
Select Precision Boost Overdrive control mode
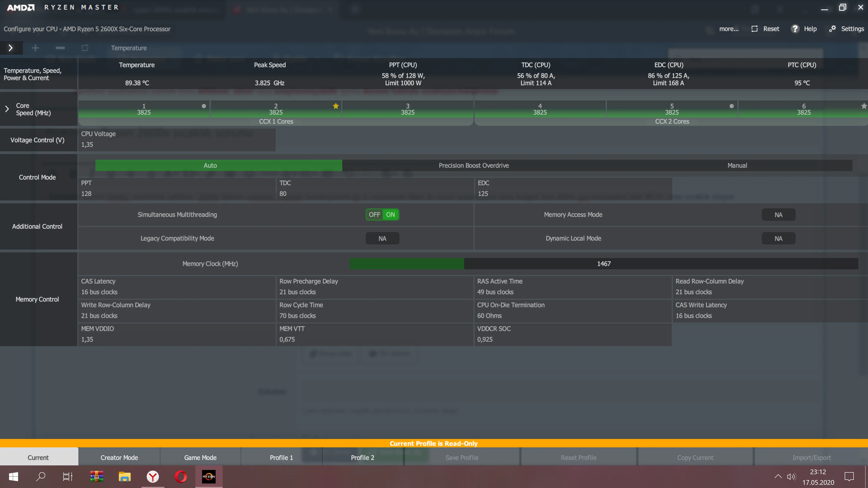point(473,165)
